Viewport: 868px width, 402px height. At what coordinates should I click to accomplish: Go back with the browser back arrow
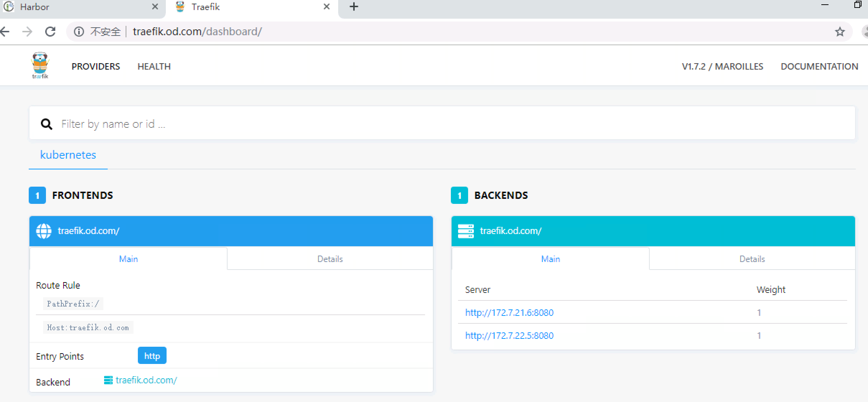(x=5, y=32)
